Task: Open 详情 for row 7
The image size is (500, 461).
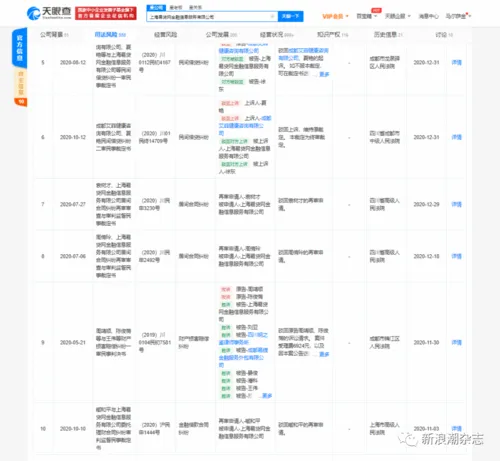Action: 456,204
